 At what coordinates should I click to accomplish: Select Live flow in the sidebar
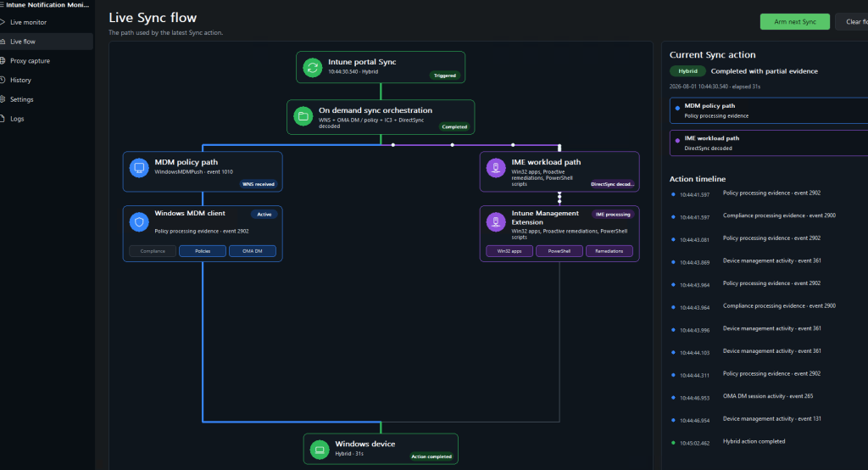point(47,42)
